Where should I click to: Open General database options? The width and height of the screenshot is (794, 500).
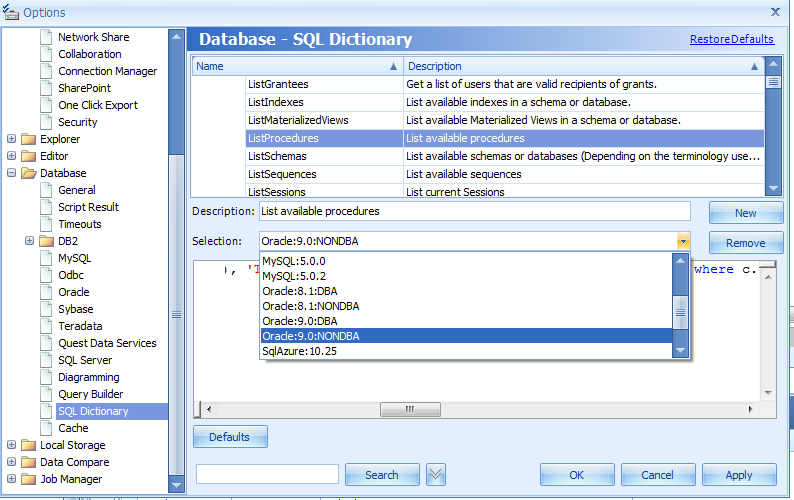point(76,190)
